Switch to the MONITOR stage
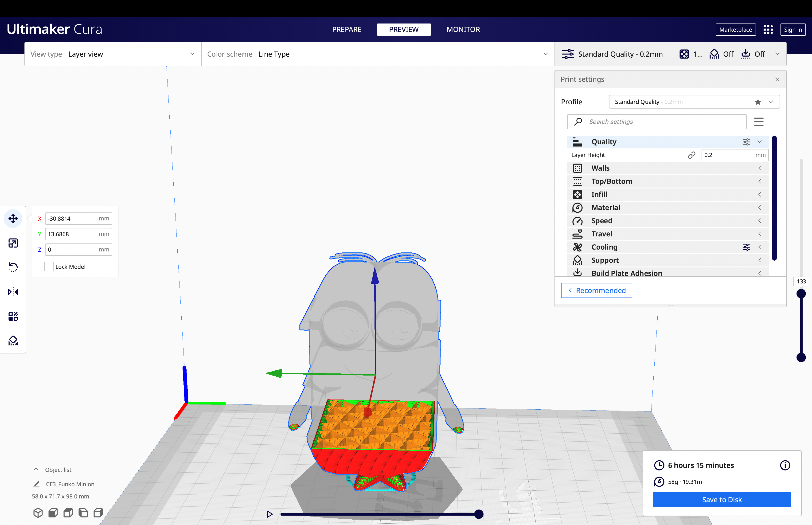 point(463,30)
